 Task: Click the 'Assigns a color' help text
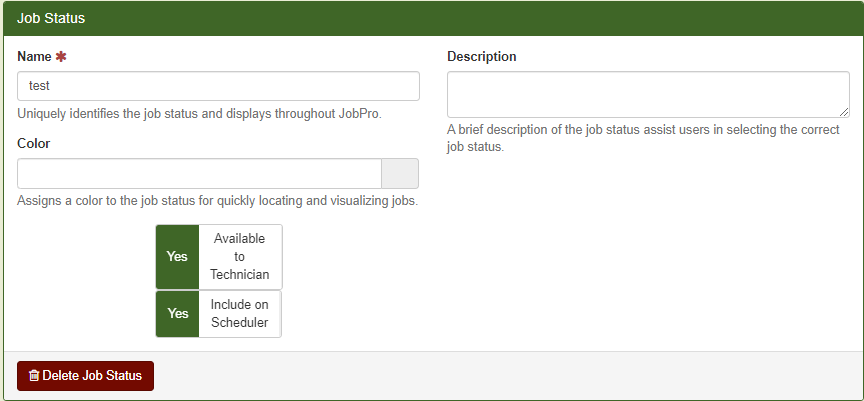click(x=218, y=200)
